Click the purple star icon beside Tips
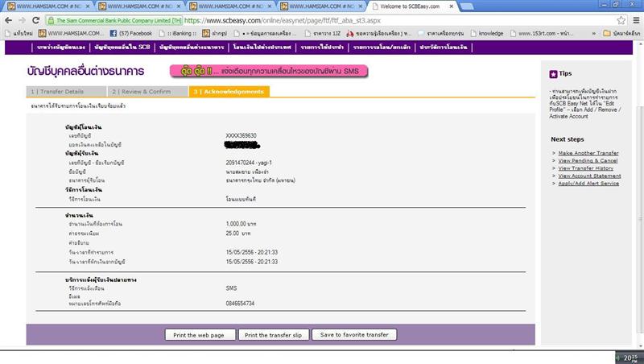The height and width of the screenshot is (364, 644). 553,74
